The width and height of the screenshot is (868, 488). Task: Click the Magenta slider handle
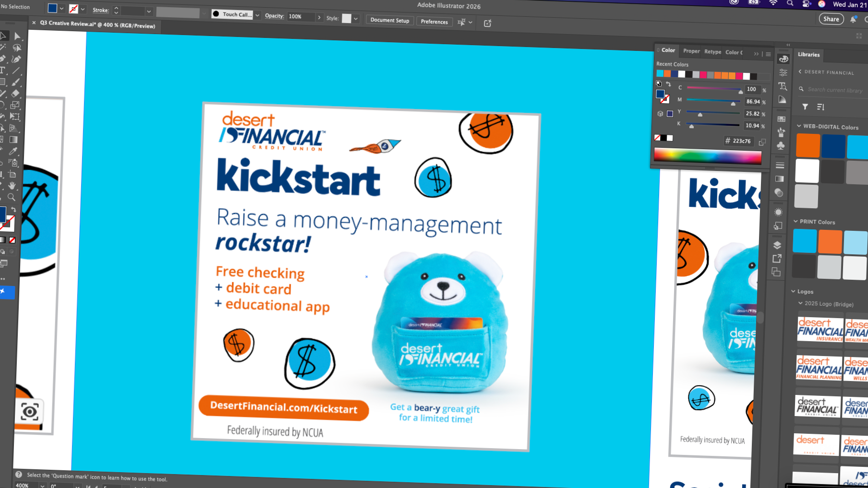(x=733, y=103)
